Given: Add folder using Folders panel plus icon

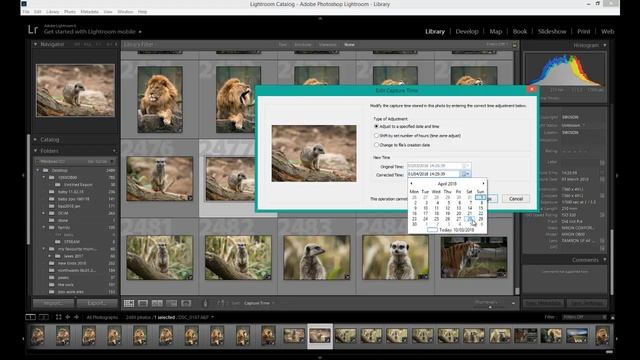Looking at the screenshot, I should click(x=114, y=151).
